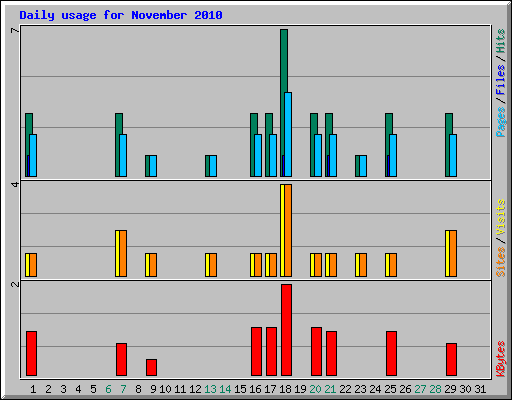Select the yellow Visits bar for day 18
512x400 pixels.
pos(282,230)
